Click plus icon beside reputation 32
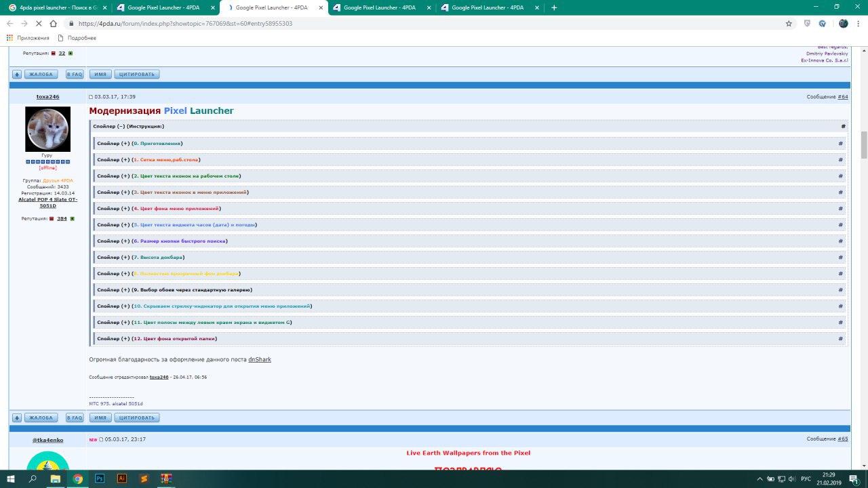The image size is (868, 488). click(71, 53)
